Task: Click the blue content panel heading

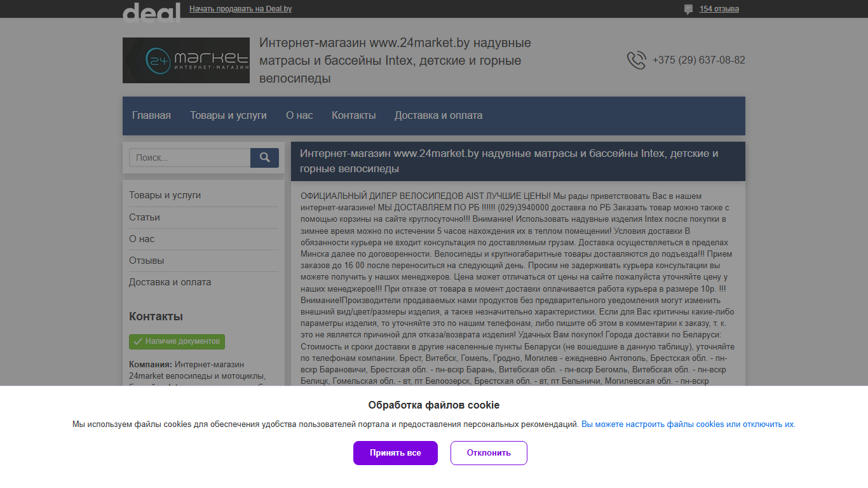Action: click(x=518, y=161)
